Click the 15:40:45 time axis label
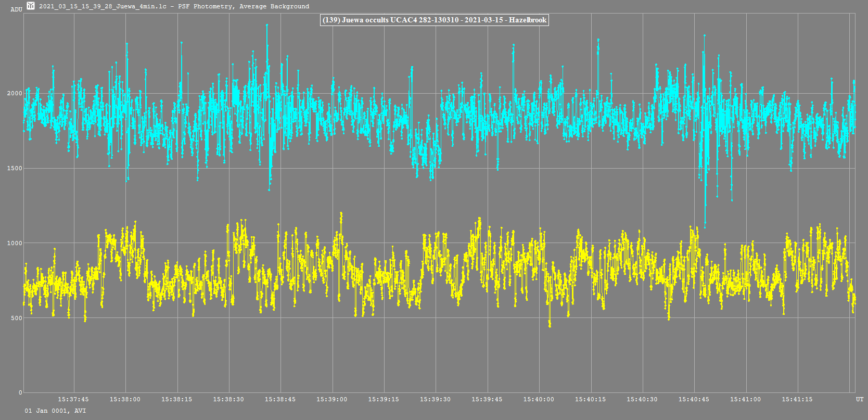 (694, 399)
